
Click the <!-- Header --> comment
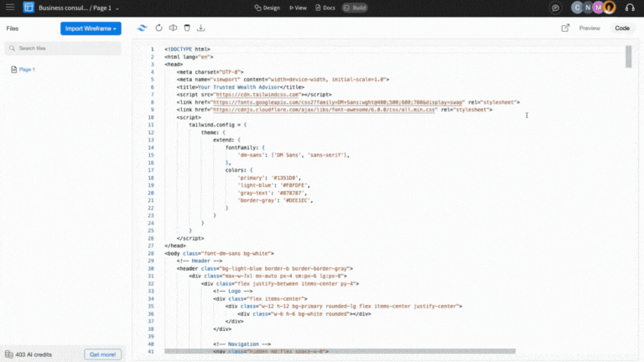pos(200,261)
